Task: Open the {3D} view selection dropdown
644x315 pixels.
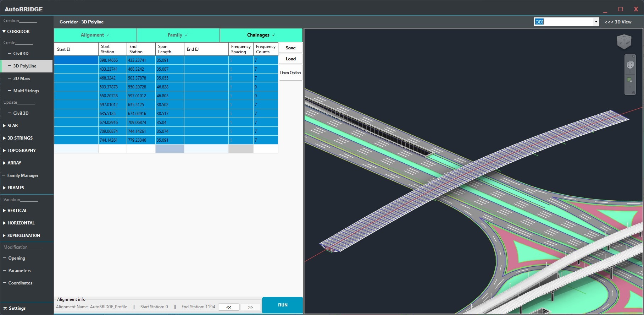Action: (x=596, y=22)
